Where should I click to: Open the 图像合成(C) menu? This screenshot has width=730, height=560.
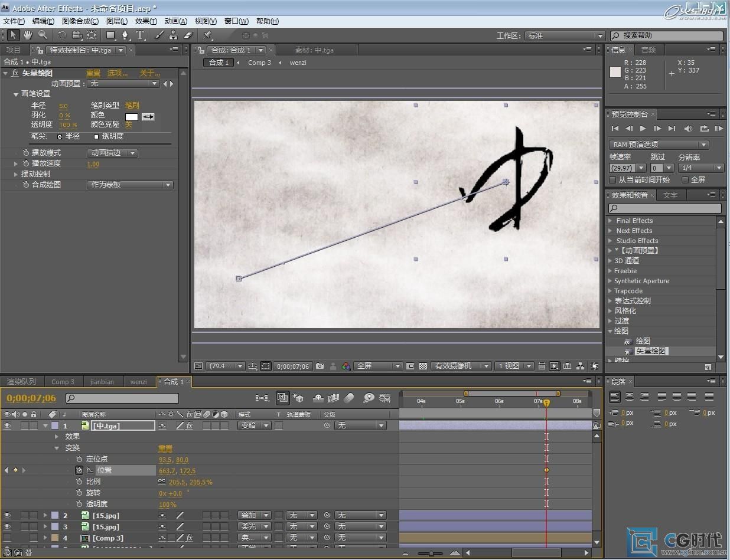[80, 21]
